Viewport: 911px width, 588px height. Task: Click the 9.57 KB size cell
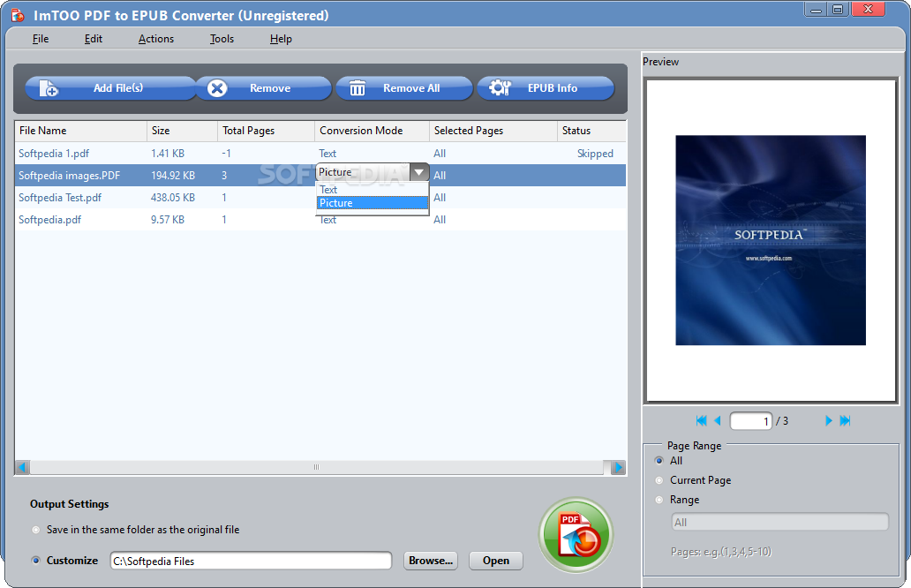168,220
